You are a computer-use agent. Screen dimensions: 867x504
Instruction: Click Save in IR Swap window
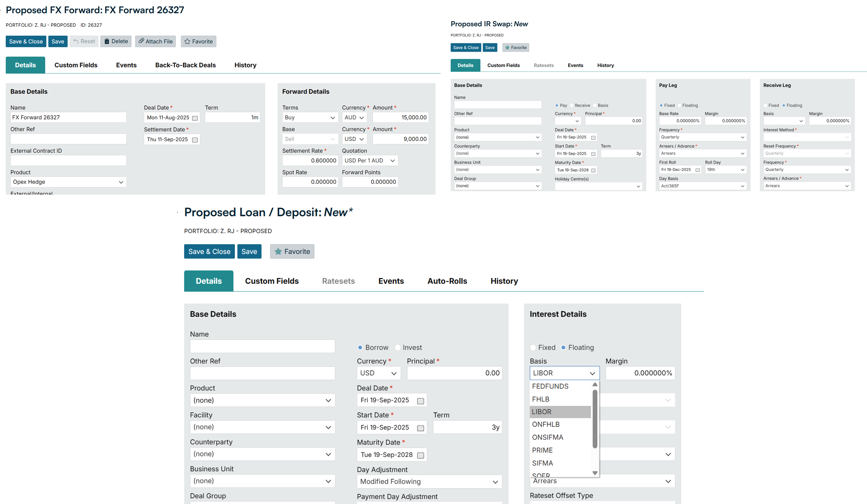[x=490, y=47]
